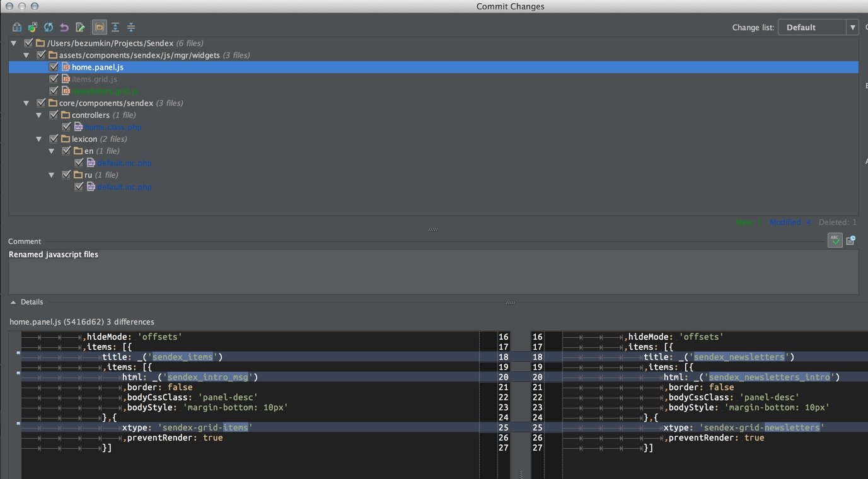The width and height of the screenshot is (868, 479).
Task: Click the Expand All icon
Action: point(115,27)
